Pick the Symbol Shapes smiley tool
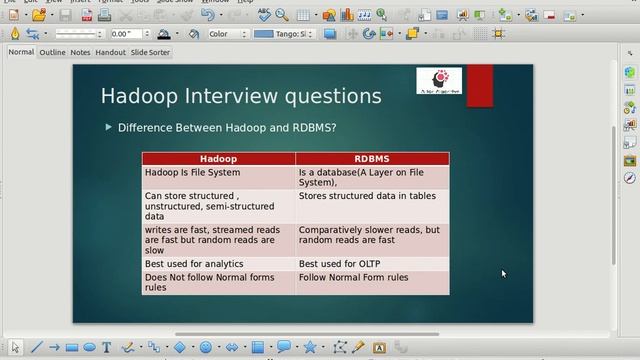The image size is (640, 360). (x=206, y=347)
